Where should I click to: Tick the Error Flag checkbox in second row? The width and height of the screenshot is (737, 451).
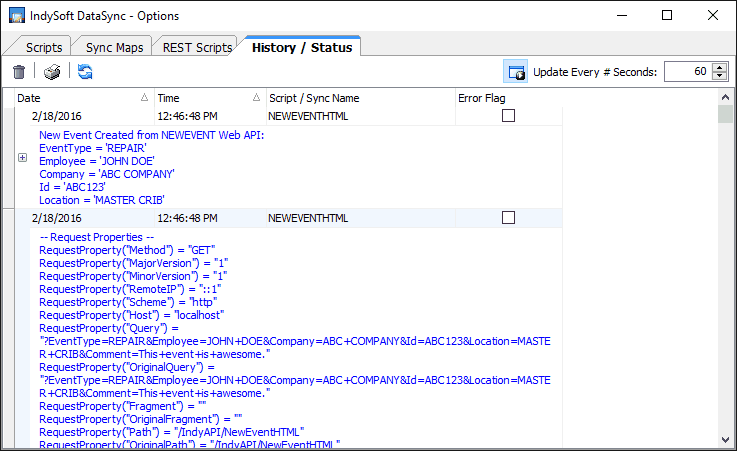click(x=508, y=217)
